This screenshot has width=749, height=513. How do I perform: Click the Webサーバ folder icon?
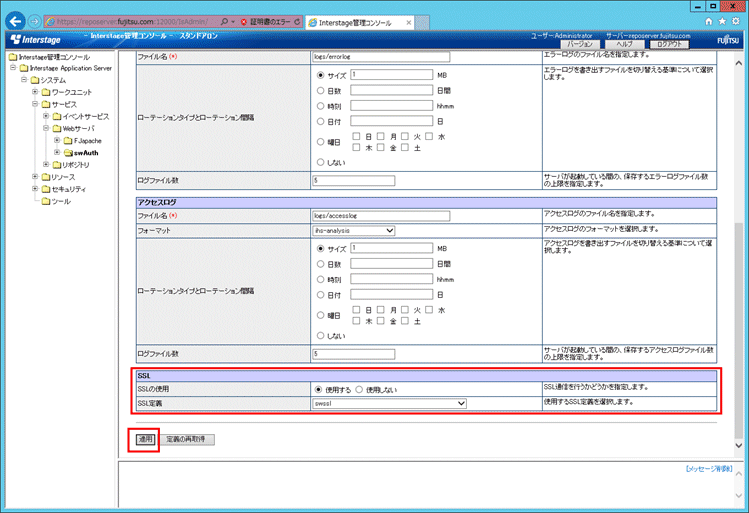tap(57, 128)
